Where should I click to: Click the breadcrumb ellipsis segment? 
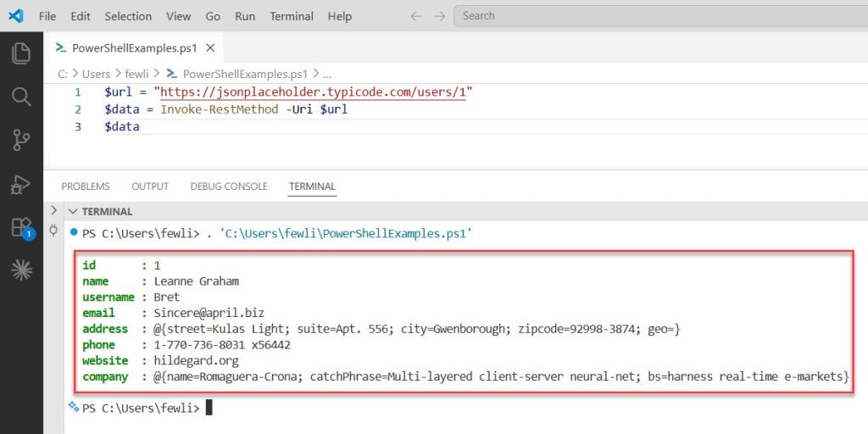[326, 74]
